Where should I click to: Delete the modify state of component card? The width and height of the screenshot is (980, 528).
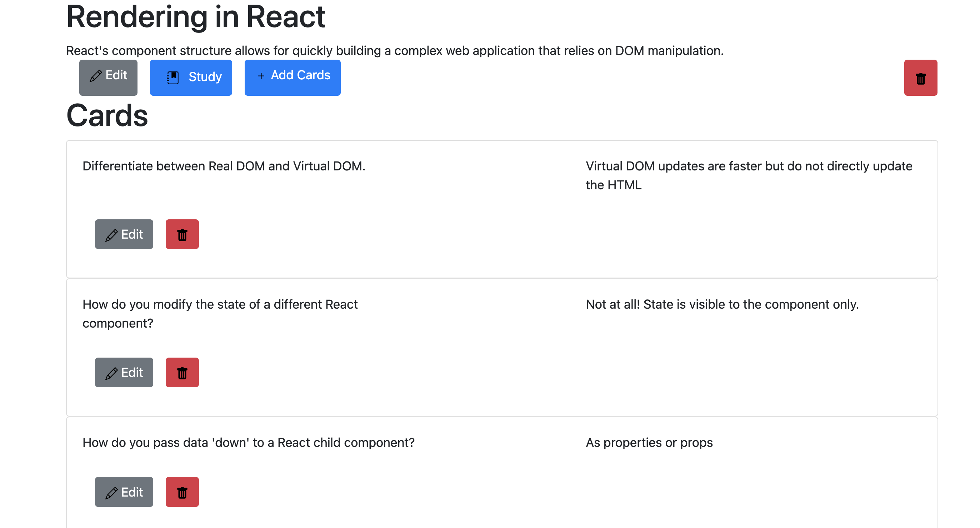point(182,372)
